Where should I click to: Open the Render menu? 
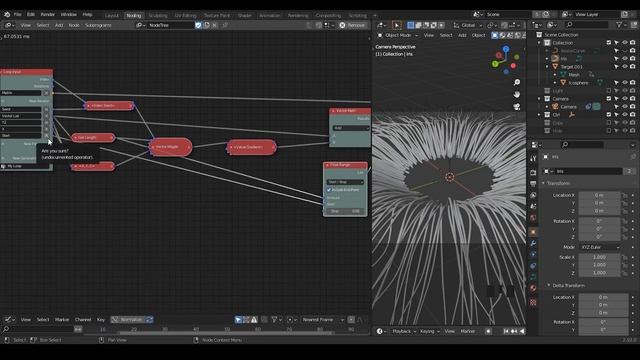tap(47, 14)
